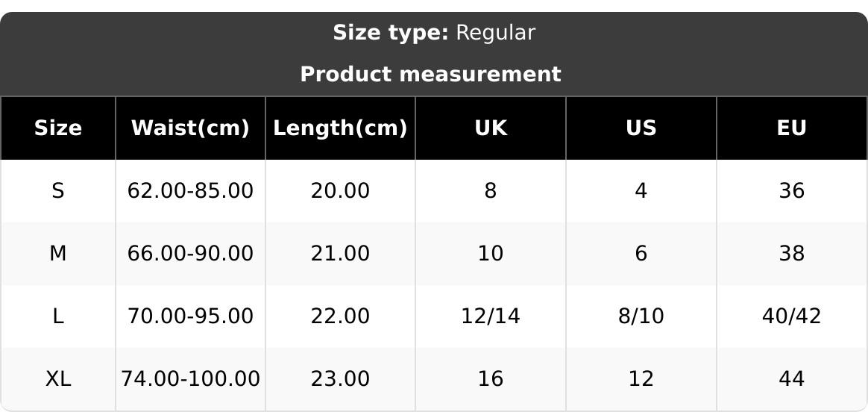Click the waist value 74.00-100.00

click(190, 379)
